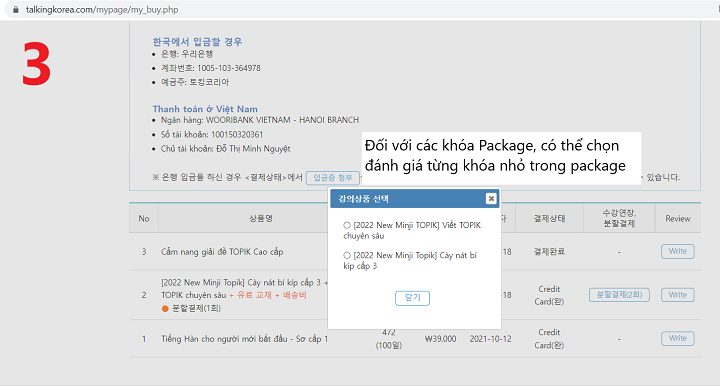Write a review for Cẩm nang giải đề TOPIK

point(677,251)
